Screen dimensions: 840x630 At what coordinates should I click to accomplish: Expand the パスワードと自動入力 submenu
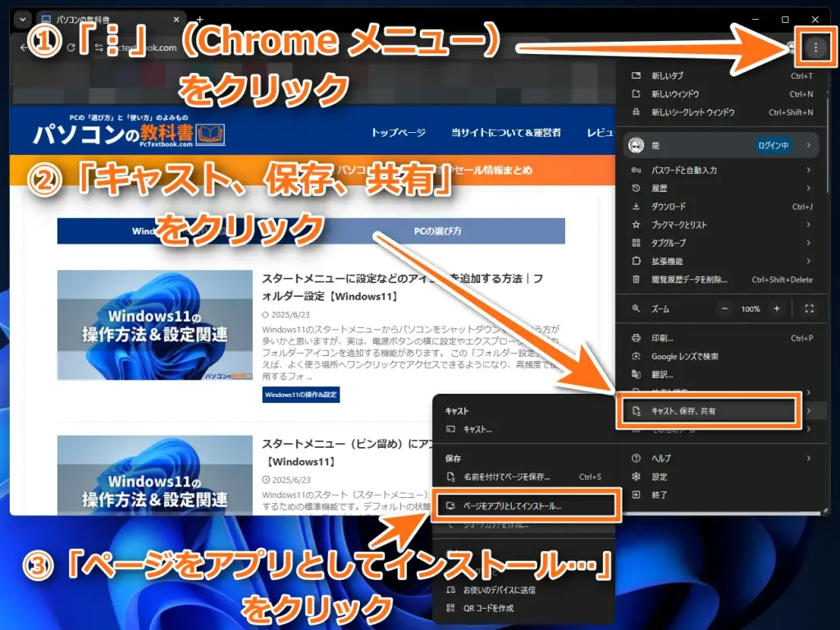click(722, 170)
